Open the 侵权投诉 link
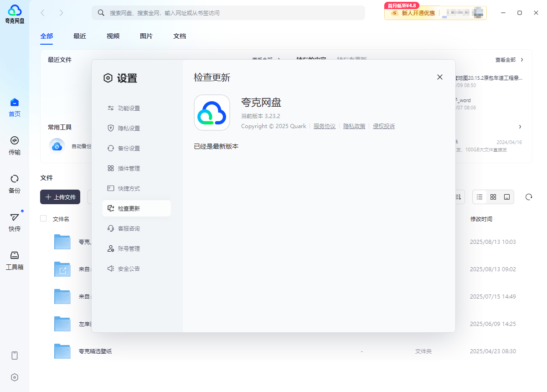Screen dimensions: 547x392 tap(384, 126)
